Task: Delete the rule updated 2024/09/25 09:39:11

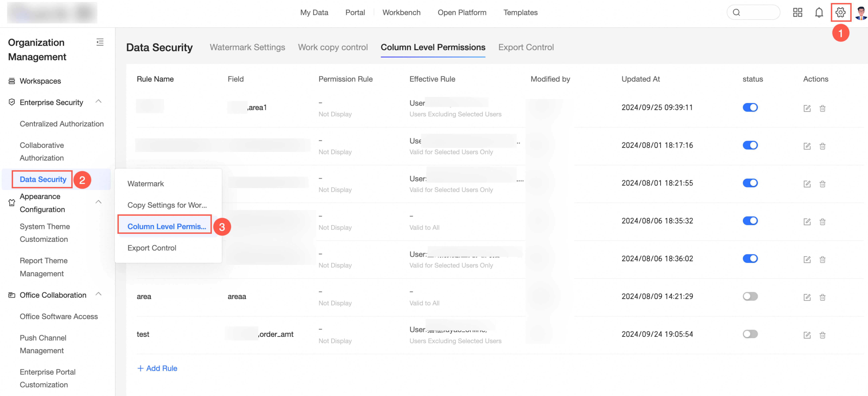Action: (x=822, y=108)
